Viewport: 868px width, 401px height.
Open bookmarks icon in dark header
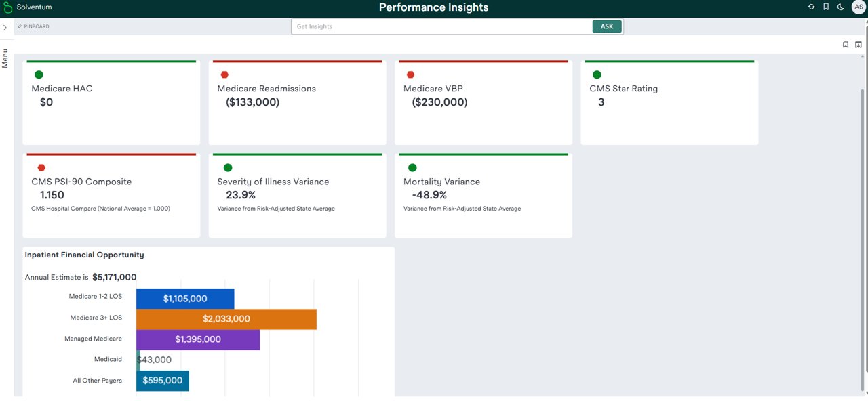pos(826,7)
